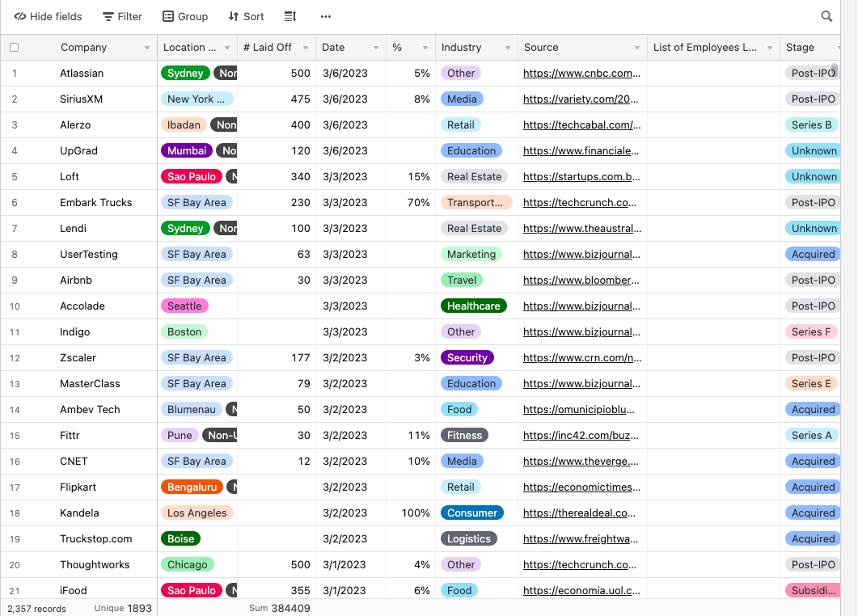Screen dimensions: 858x616
Task: Select the Airbnb company cell
Action: (x=76, y=281)
